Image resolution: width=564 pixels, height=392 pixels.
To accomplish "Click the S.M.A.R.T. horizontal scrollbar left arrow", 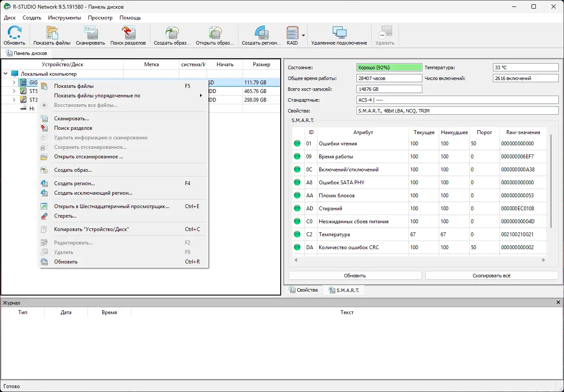I will click(x=296, y=260).
